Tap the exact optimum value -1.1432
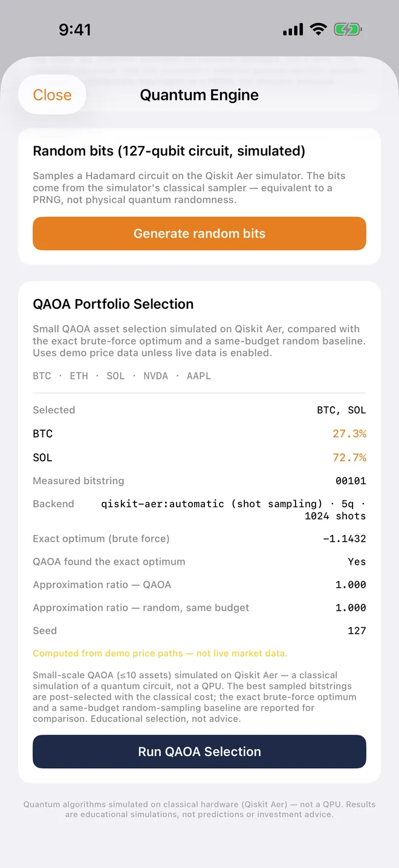Image resolution: width=399 pixels, height=868 pixels. click(x=345, y=539)
